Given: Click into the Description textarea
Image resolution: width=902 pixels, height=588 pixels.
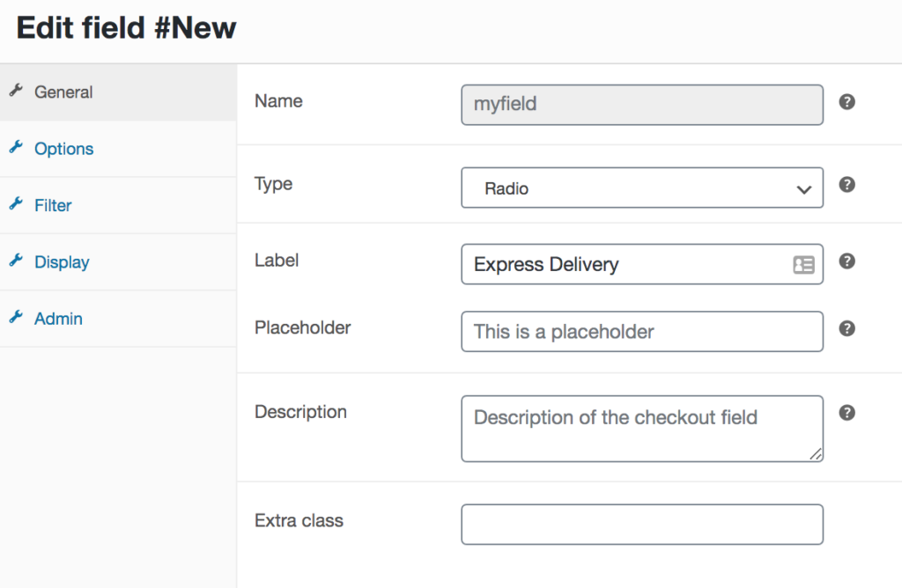Looking at the screenshot, I should pos(642,429).
